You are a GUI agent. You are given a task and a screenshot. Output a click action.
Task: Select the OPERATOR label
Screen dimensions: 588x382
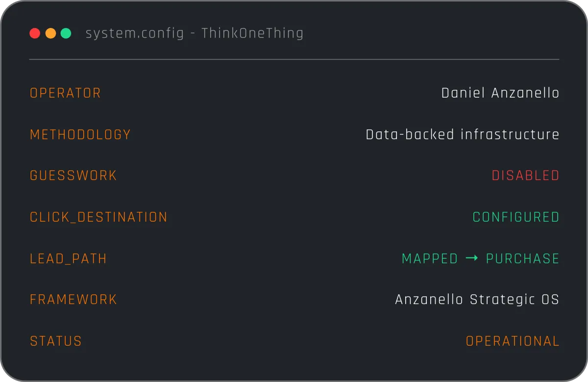(x=65, y=93)
